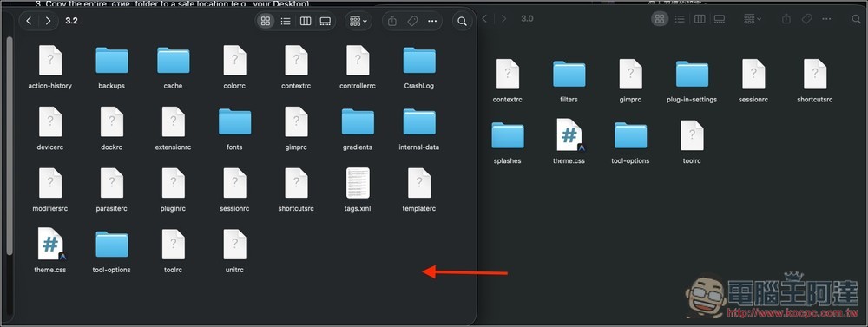Select toolrc file in 3.2 window
The width and height of the screenshot is (868, 327).
[x=173, y=251]
